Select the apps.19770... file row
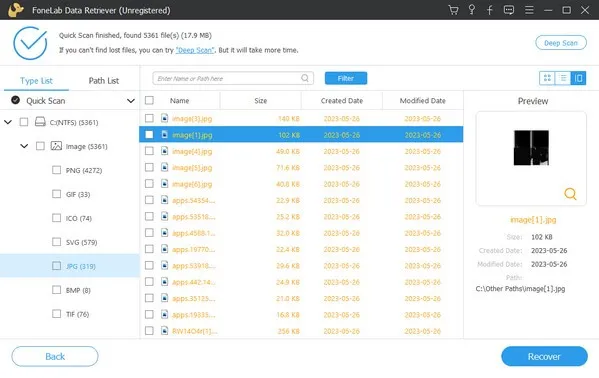The image size is (599, 378). [301, 249]
